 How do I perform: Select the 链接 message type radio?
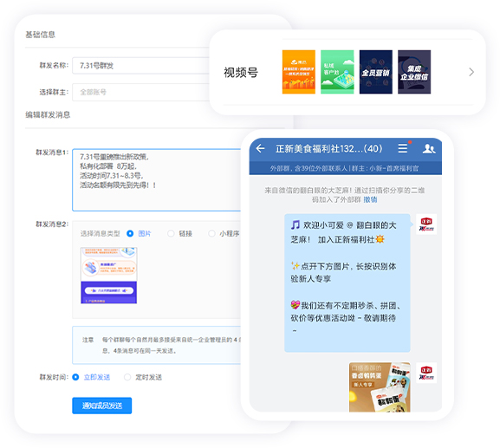coord(171,234)
